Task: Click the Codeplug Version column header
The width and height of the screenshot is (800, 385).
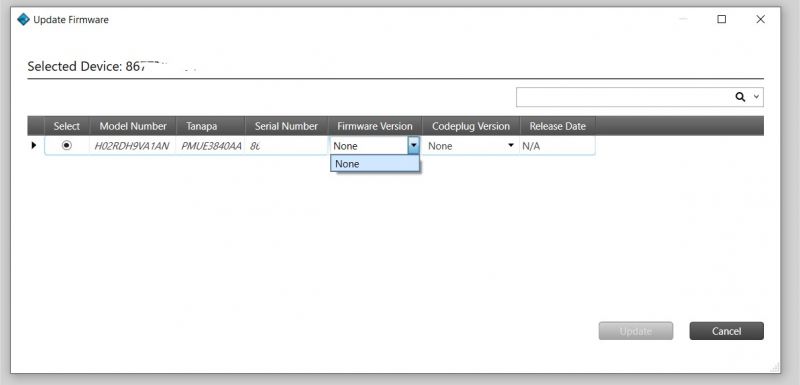Action: (x=471, y=126)
